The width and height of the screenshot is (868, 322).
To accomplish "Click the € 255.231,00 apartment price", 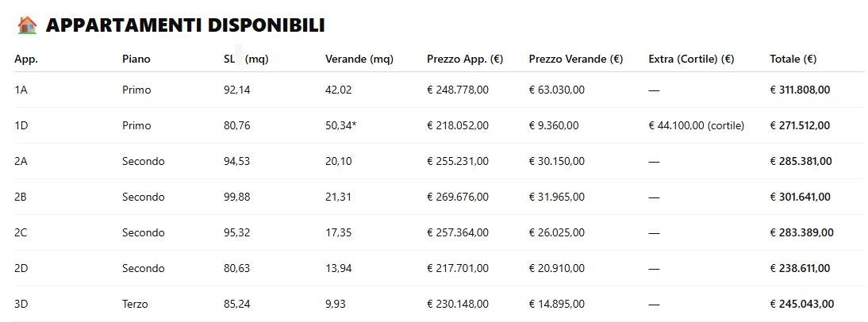I will click(x=458, y=161).
